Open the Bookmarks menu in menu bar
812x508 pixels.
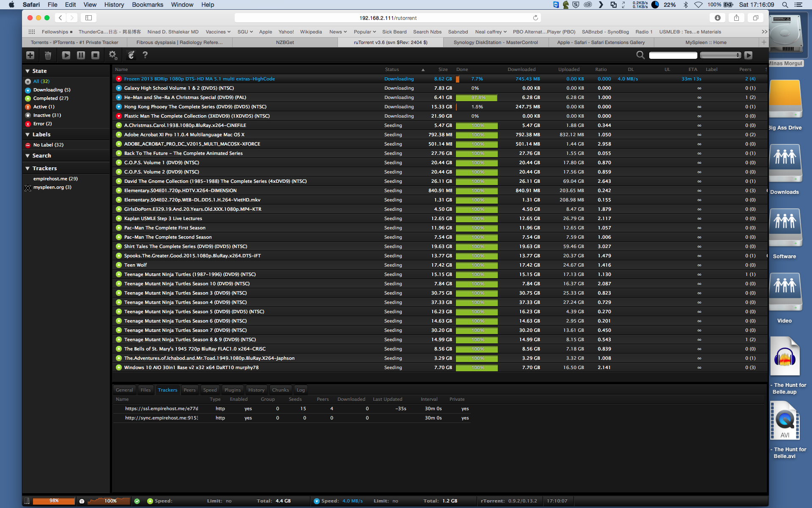point(148,5)
